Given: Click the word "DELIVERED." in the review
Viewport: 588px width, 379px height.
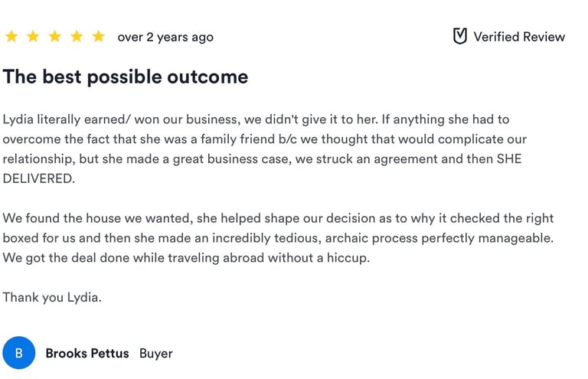Looking at the screenshot, I should click(39, 178).
